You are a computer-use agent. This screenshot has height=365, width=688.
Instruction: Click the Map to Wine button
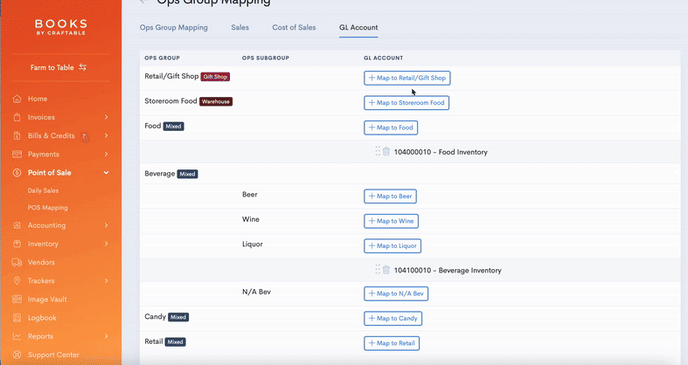(x=391, y=221)
